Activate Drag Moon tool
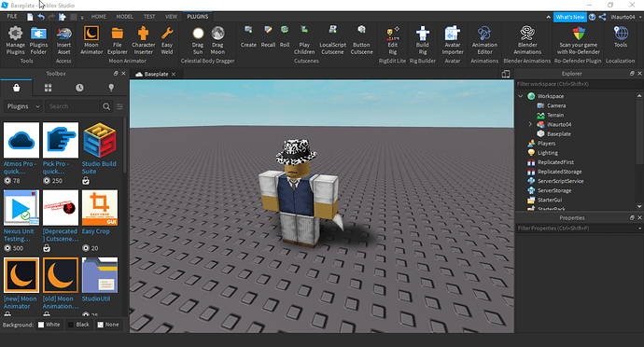Image resolution: width=644 pixels, height=347 pixels. 217,40
